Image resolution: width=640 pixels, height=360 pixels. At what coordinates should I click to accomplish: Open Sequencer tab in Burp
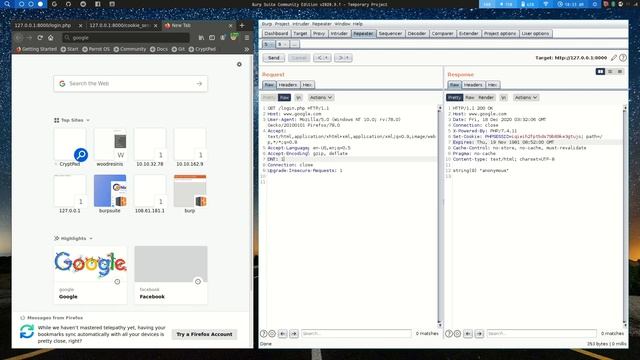tap(390, 33)
